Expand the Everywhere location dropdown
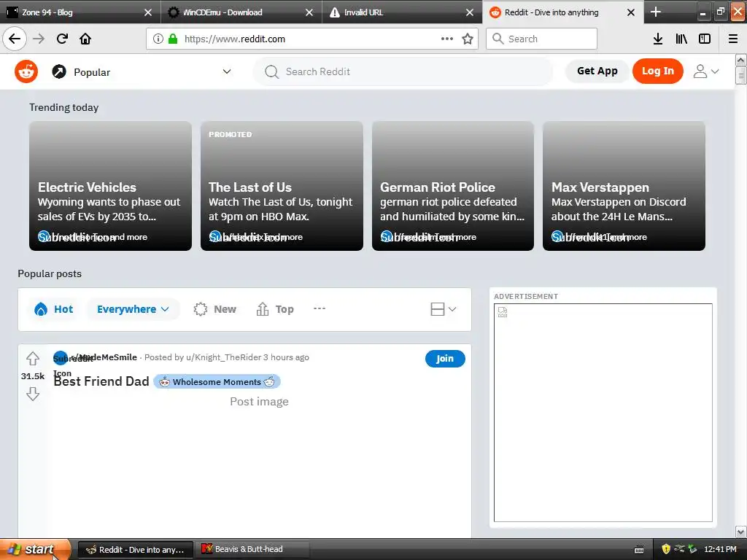Viewport: 747px width, 560px height. 133,309
